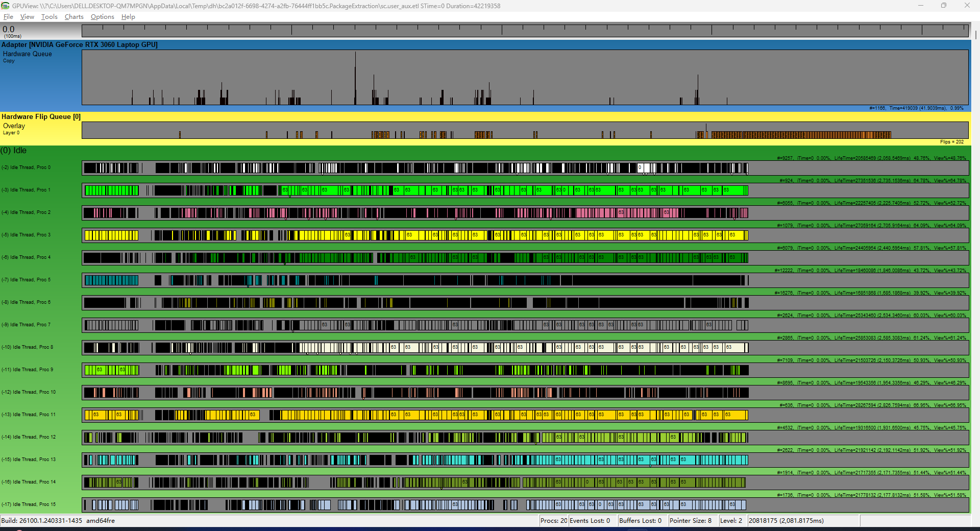Select Idle Thread, Proc 12 label
Viewport: 980px width, 531px height.
pyautogui.click(x=29, y=437)
